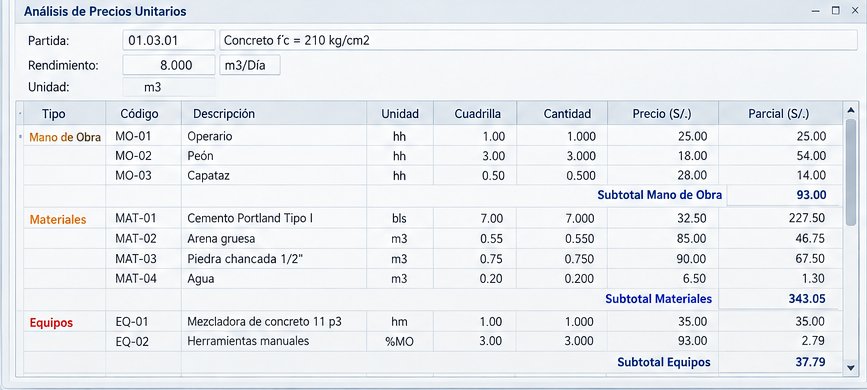Click the Unidad field showing m3
The height and width of the screenshot is (390, 867).
click(x=169, y=87)
